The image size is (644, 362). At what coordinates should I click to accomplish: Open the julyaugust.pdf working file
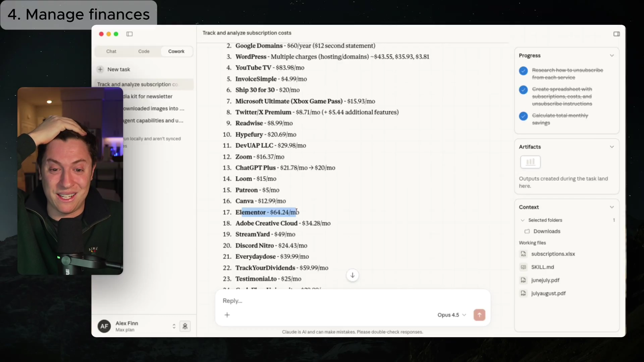(548, 293)
